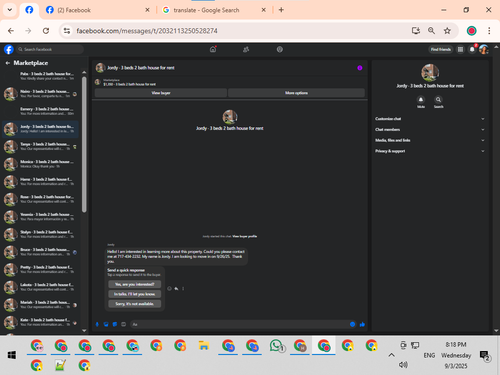Open Kate's 3 beds house chat
500x375 pixels.
(41, 322)
